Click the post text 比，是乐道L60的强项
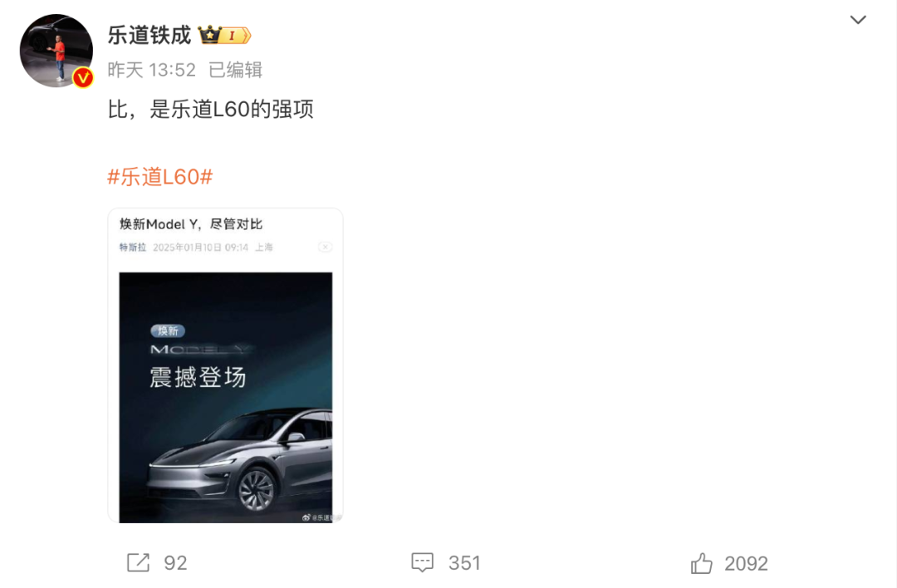 point(210,109)
